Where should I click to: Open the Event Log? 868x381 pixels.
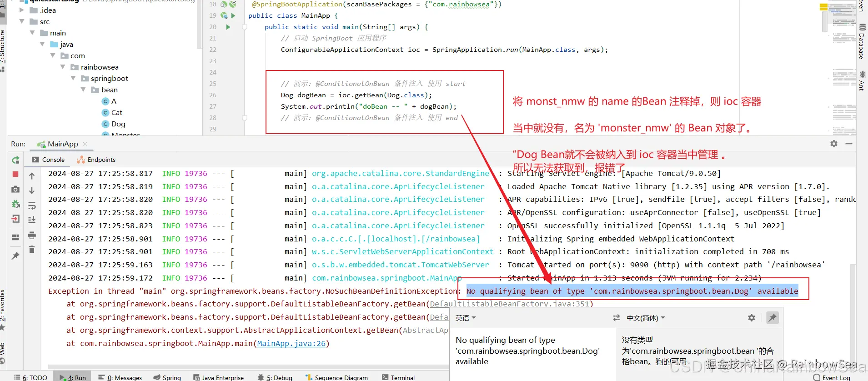pos(832,377)
